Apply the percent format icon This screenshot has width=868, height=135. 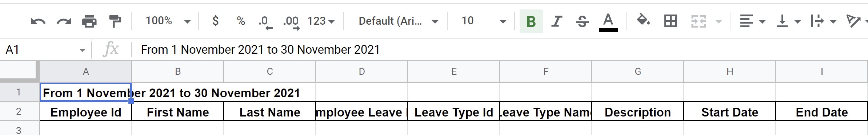241,21
